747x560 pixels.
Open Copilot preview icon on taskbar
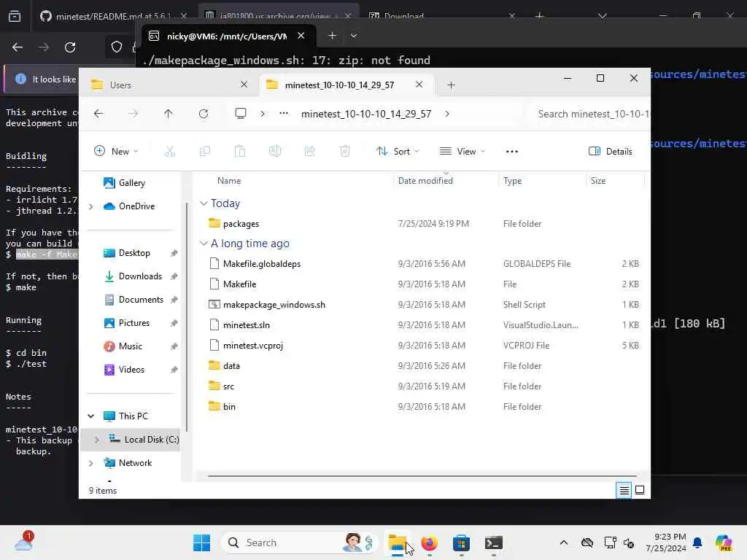click(x=724, y=542)
